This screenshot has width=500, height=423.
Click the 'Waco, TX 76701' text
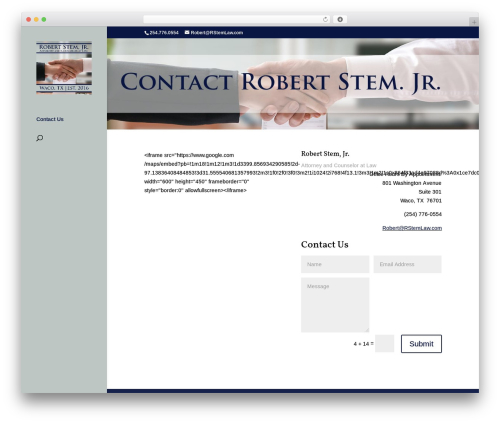[421, 201]
